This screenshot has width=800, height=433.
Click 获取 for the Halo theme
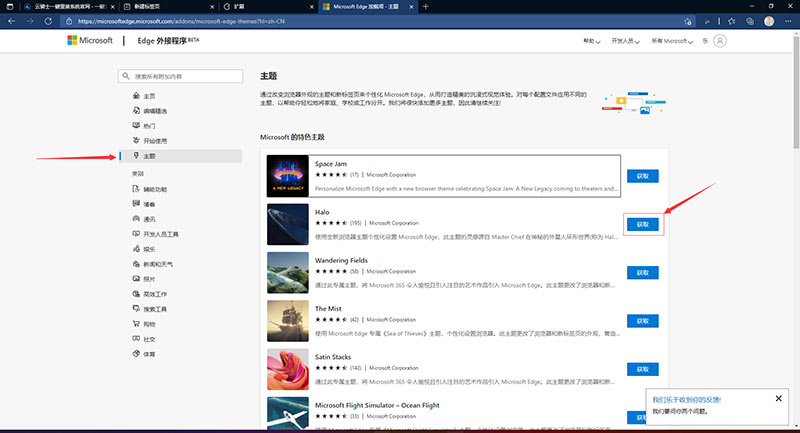(x=642, y=224)
